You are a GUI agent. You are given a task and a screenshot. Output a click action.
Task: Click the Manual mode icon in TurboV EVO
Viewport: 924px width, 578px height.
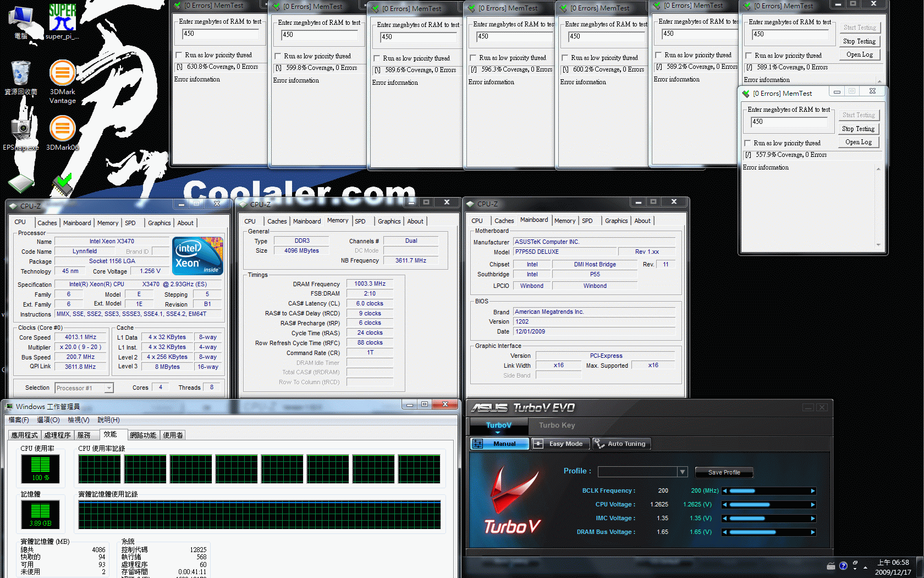pyautogui.click(x=478, y=444)
